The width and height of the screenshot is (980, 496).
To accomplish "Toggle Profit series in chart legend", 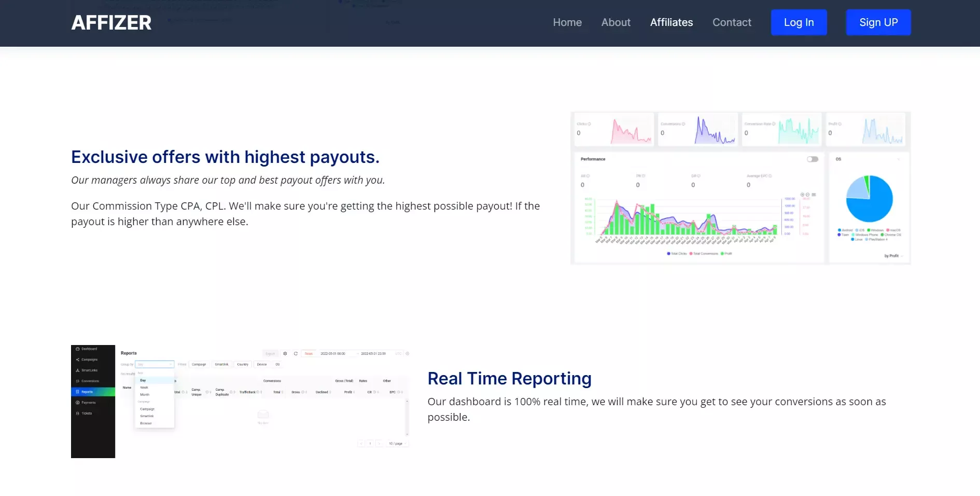I will point(726,254).
